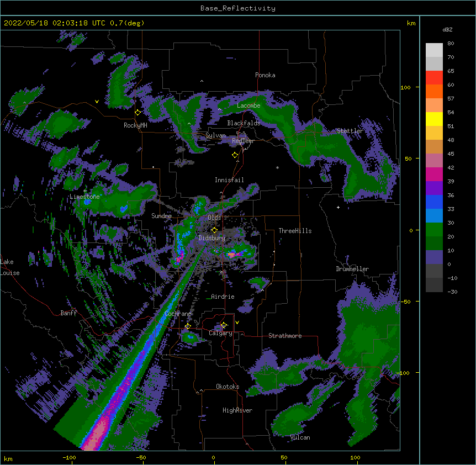Click the Olds town label

point(214,218)
